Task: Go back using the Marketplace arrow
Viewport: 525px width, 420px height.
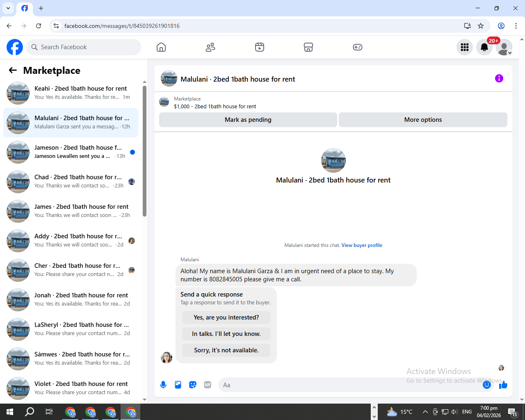Action: tap(13, 71)
